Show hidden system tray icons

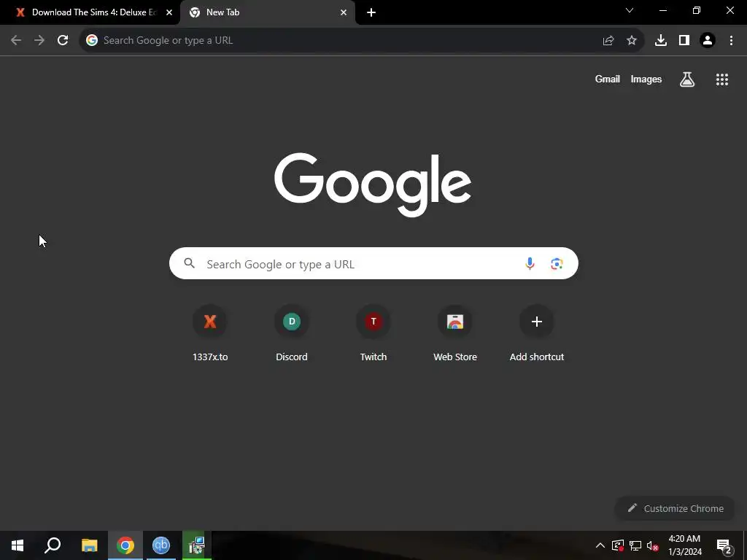tap(600, 545)
